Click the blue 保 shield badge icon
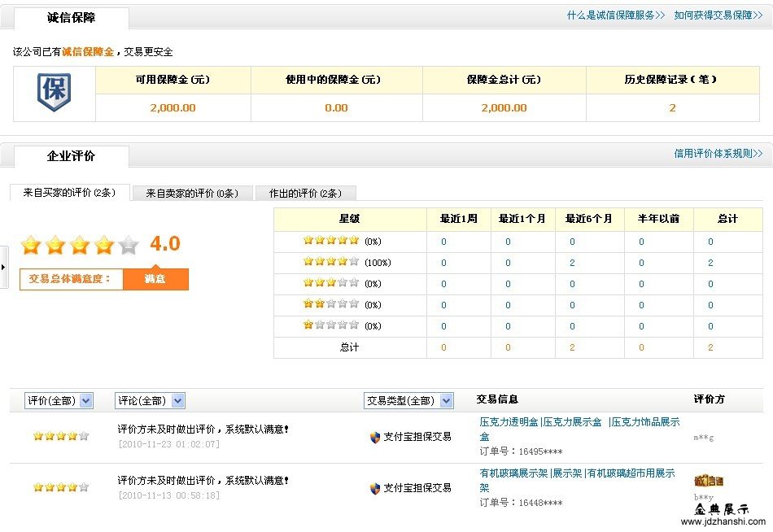Screen dimensions: 773x532 55,92
